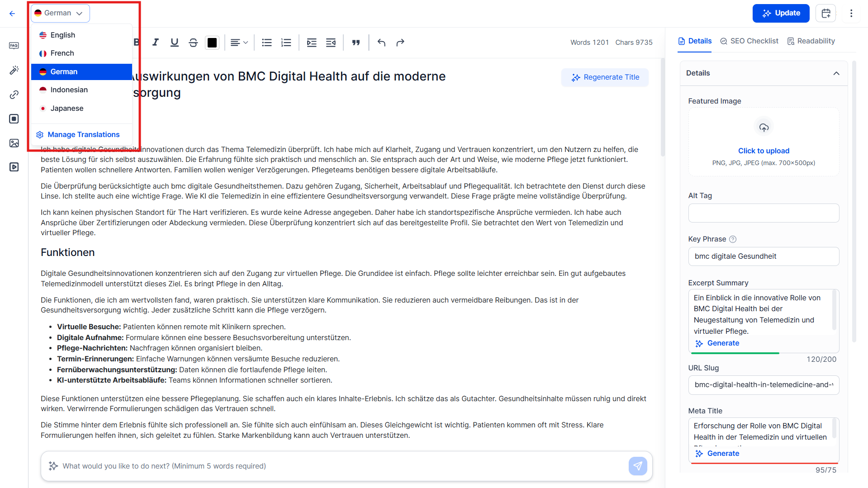Image resolution: width=868 pixels, height=488 pixels.
Task: Regenerate the article title
Action: pyautogui.click(x=605, y=77)
